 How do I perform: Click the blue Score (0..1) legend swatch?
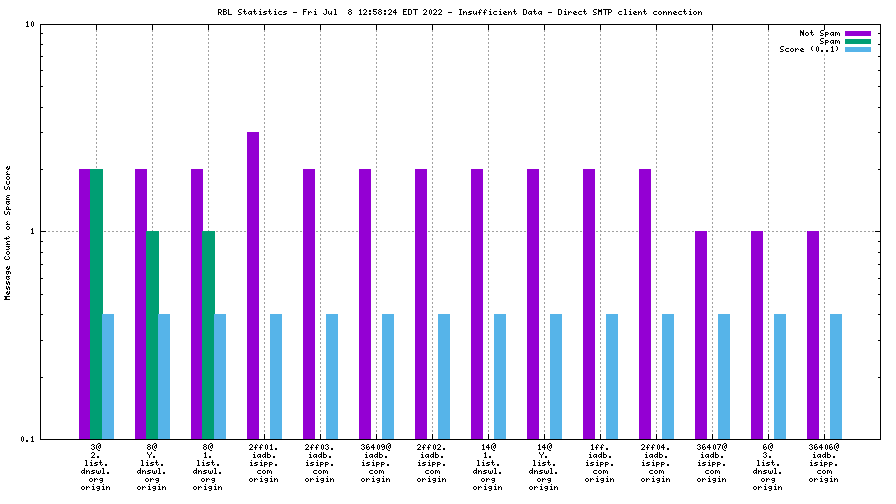858,49
